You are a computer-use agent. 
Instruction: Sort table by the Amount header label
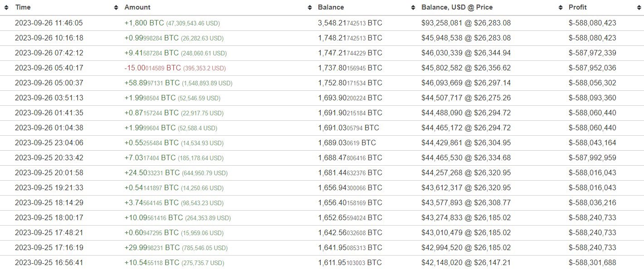pos(137,7)
